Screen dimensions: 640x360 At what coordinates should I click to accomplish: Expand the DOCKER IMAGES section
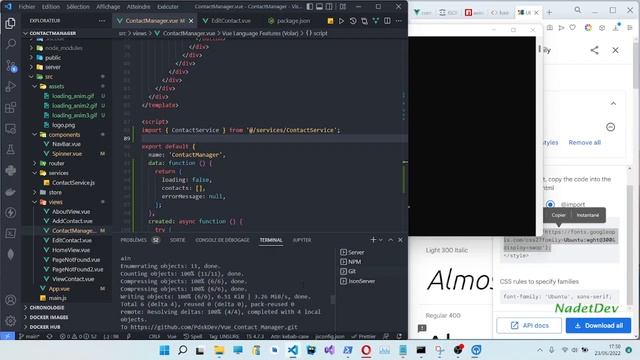[x=49, y=317]
